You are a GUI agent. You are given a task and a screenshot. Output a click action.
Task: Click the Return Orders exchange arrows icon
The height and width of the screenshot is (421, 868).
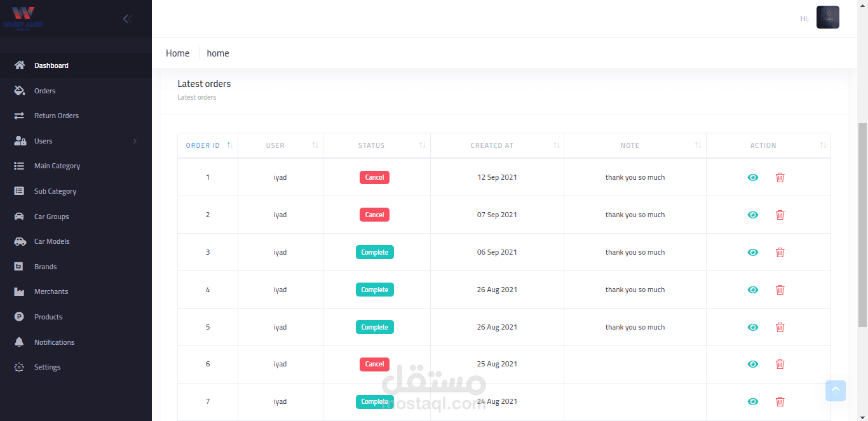19,116
